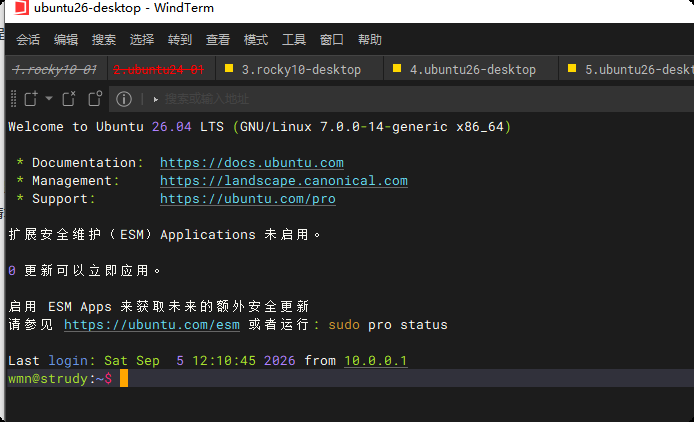The width and height of the screenshot is (694, 422).
Task: Open the https://ubuntu.com/pro link
Action: coord(248,199)
